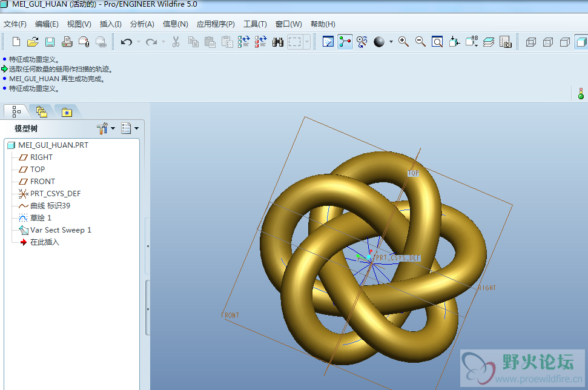588x390 pixels.
Task: Send the model as an email attachment
Action: tap(84, 42)
